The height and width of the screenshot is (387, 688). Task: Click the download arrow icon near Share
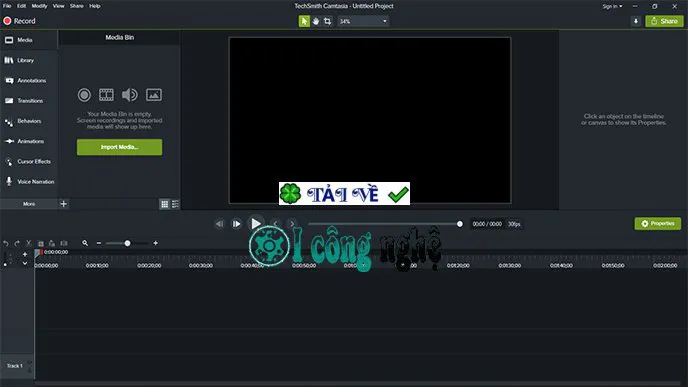point(636,21)
